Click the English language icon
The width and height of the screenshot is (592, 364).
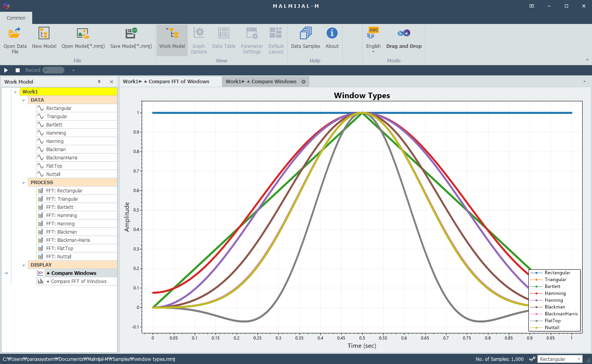373,33
